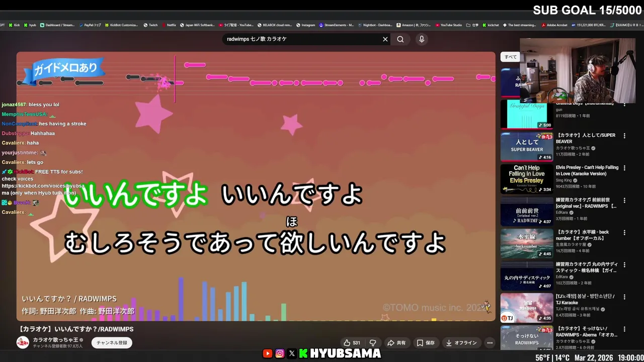Screen dimensions: 644x362
Task: Open the options menu for the 水平線 video
Action: coord(624,233)
